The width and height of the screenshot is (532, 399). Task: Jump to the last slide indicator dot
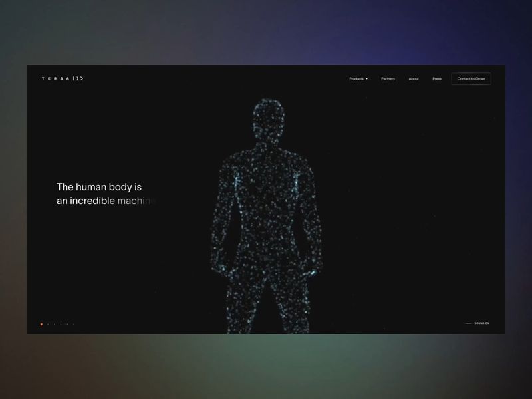[x=74, y=324]
